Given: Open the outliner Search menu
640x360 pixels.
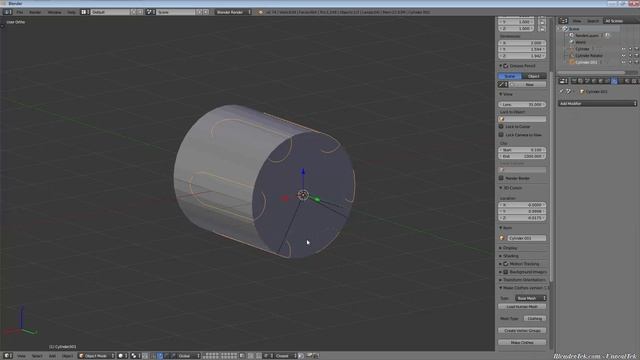Looking at the screenshot, I should pos(593,21).
